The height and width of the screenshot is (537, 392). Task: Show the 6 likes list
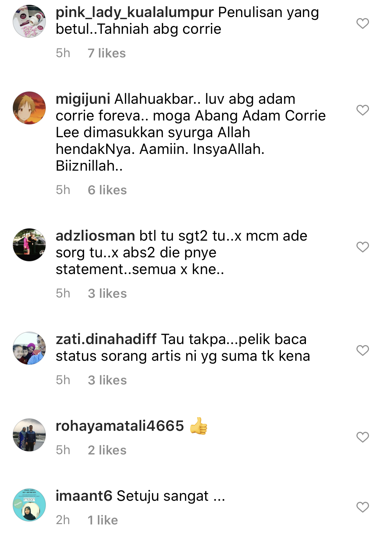point(107,190)
